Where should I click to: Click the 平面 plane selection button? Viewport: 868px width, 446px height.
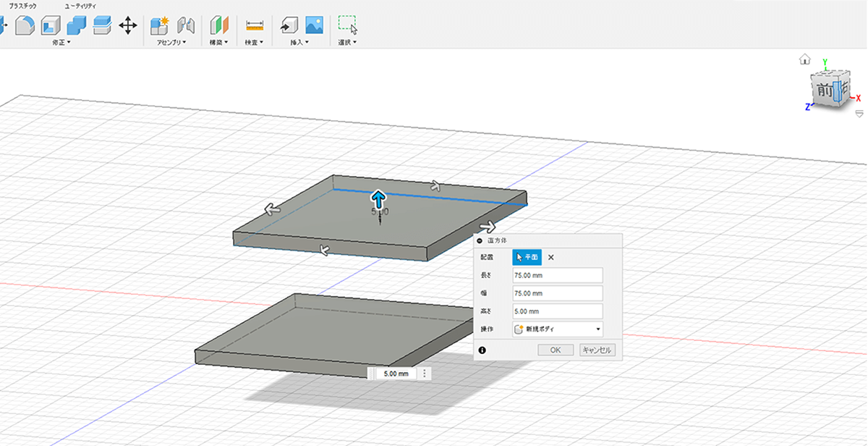[x=527, y=257]
